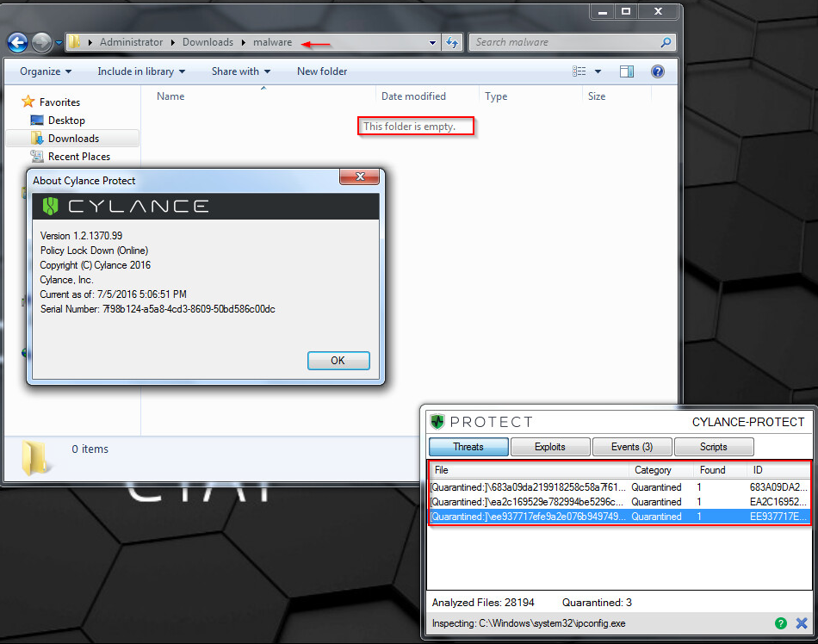Image resolution: width=818 pixels, height=644 pixels.
Task: Click the search magnifier icon
Action: 666,42
